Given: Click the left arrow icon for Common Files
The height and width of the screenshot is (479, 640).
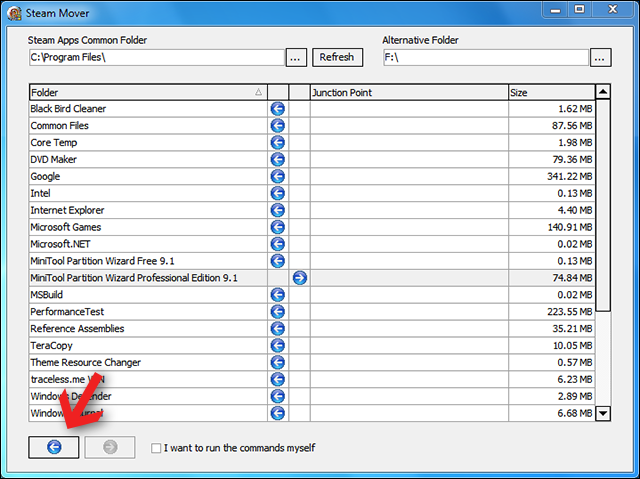Looking at the screenshot, I should click(x=278, y=126).
